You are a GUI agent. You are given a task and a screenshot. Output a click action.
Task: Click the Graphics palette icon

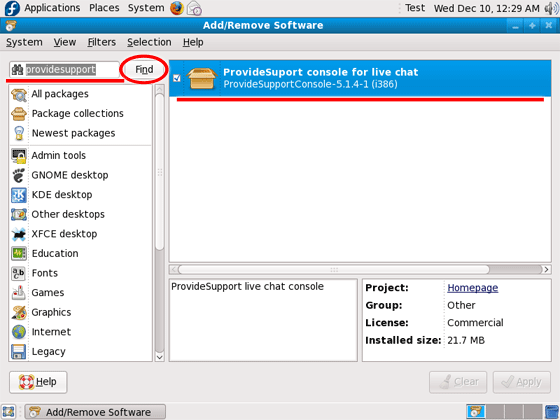point(19,312)
